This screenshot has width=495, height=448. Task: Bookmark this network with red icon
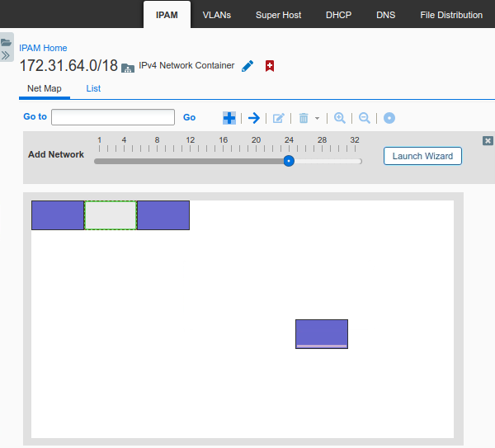tap(270, 66)
